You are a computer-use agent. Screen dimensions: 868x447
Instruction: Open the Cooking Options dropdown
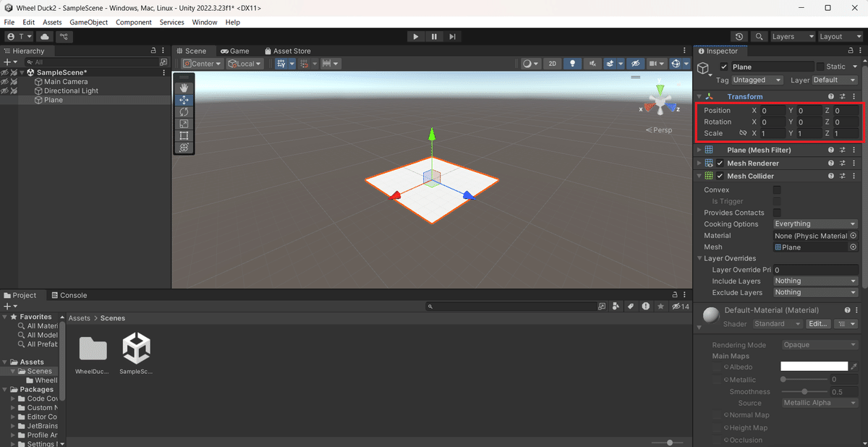(815, 224)
